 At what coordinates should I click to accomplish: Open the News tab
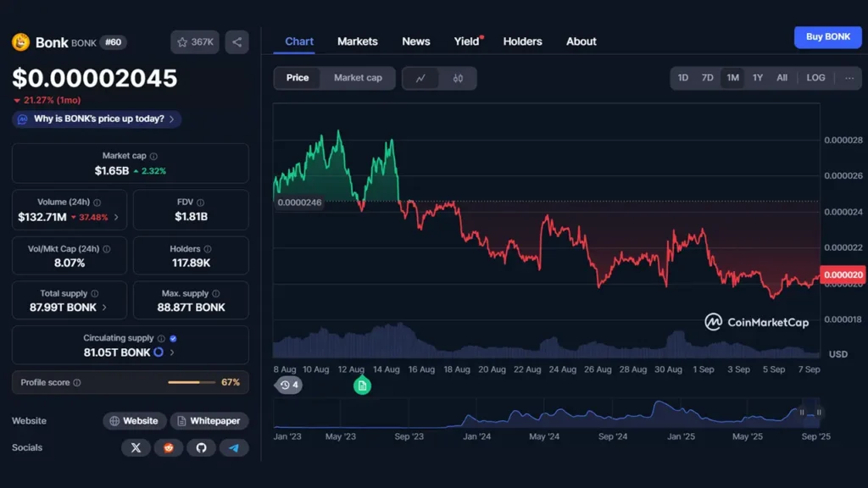415,42
